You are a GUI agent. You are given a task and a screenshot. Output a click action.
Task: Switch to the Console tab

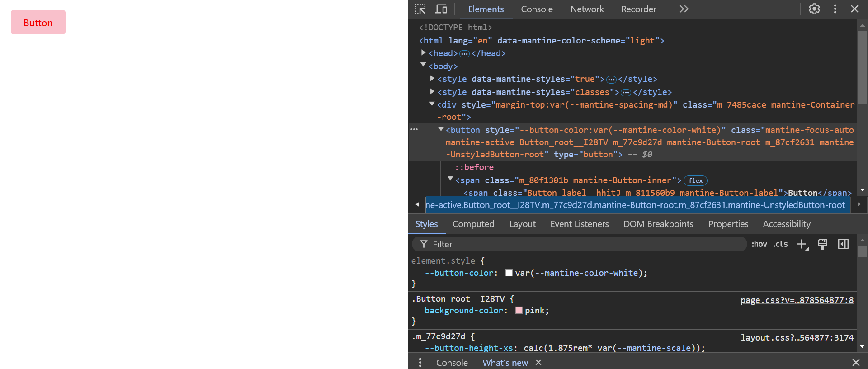tap(537, 9)
